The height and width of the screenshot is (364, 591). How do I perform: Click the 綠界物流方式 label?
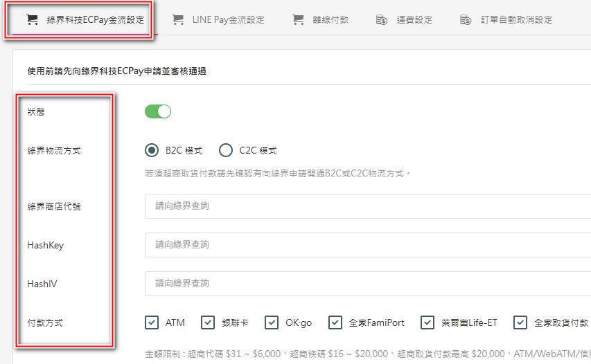tap(54, 151)
